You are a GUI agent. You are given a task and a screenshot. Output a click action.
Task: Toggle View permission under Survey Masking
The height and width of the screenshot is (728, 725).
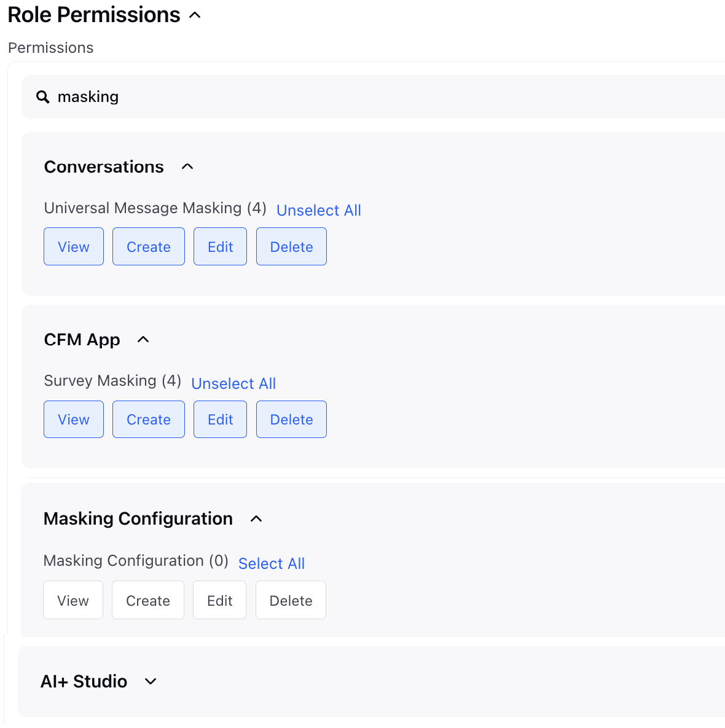tap(74, 419)
